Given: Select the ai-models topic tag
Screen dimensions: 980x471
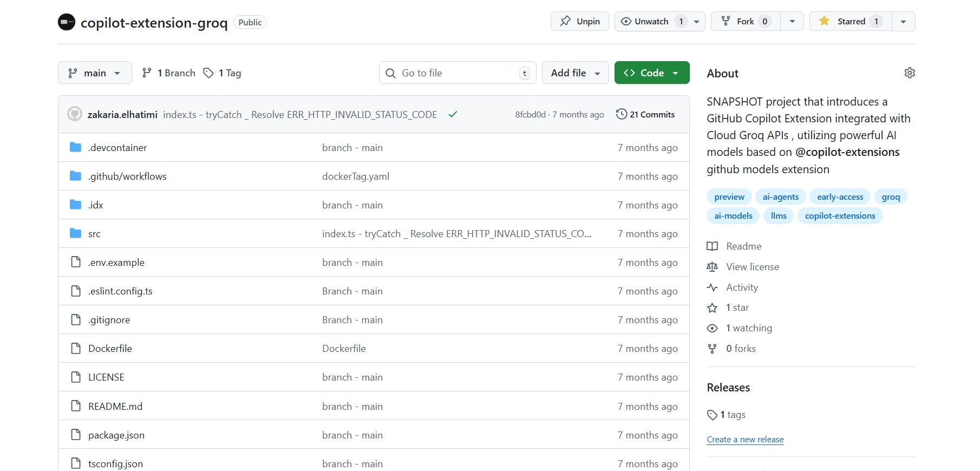Looking at the screenshot, I should pos(733,215).
